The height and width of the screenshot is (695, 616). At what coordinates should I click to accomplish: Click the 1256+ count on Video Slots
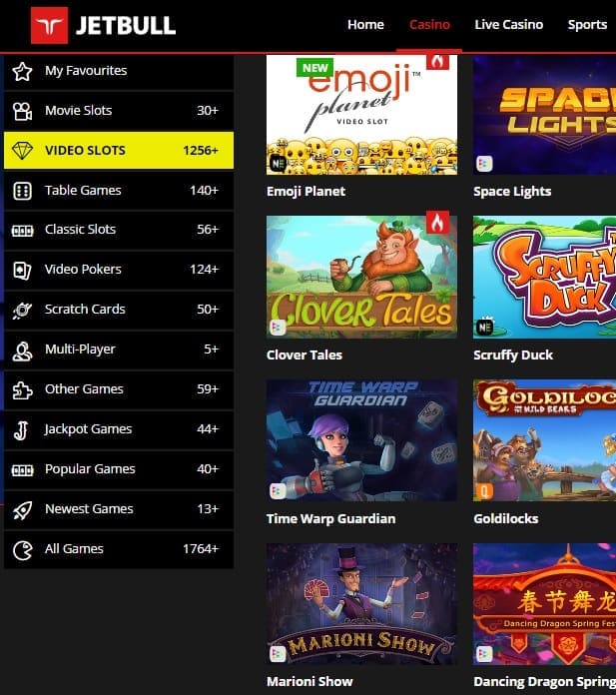[x=201, y=151]
